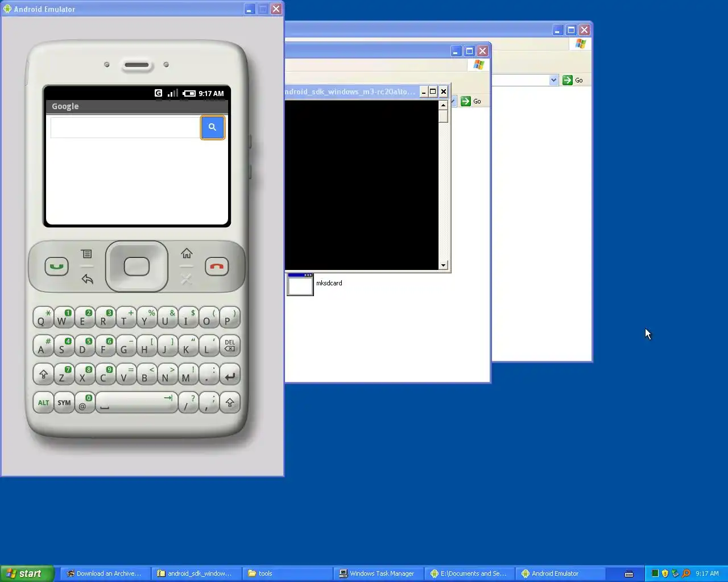The image size is (728, 582).
Task: Switch to Download an Archive taskbar item
Action: tap(106, 573)
